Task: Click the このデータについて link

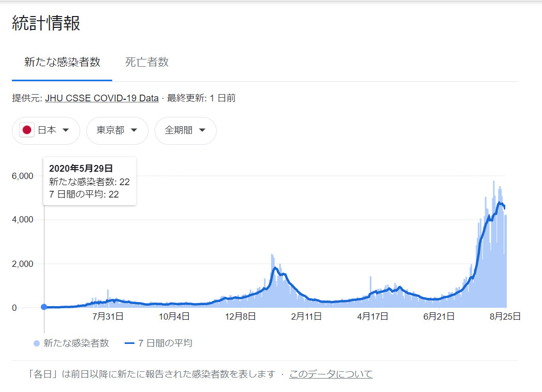Action: click(330, 374)
